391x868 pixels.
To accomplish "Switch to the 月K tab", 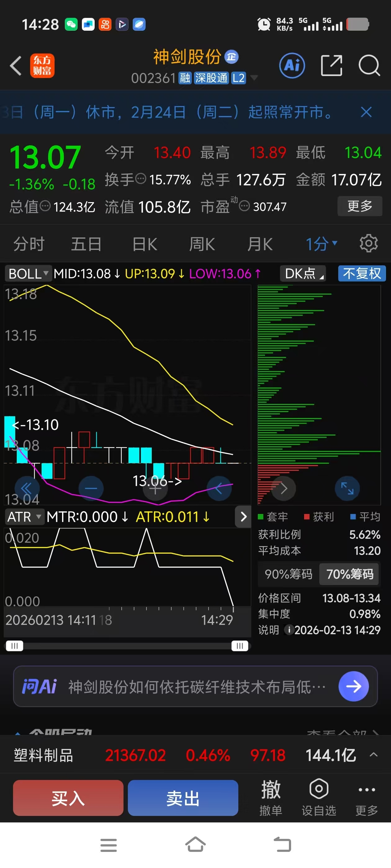I will tap(260, 244).
